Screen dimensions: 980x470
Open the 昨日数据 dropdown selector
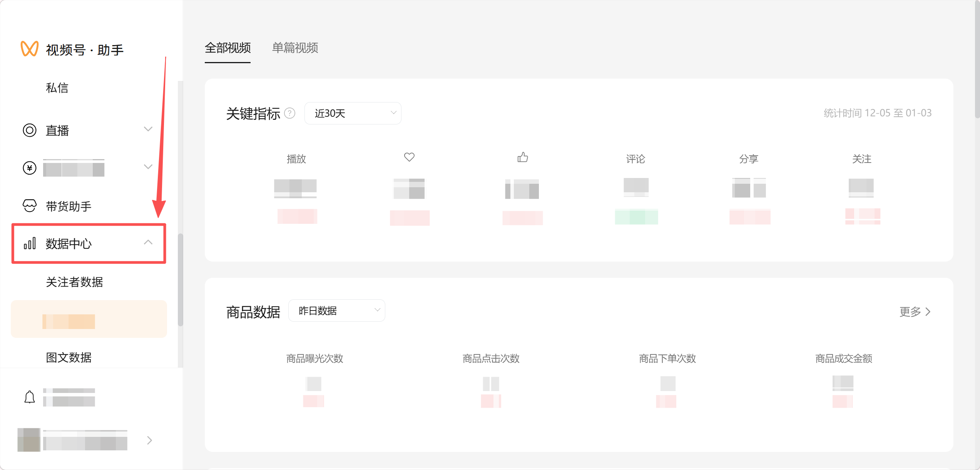click(x=336, y=311)
